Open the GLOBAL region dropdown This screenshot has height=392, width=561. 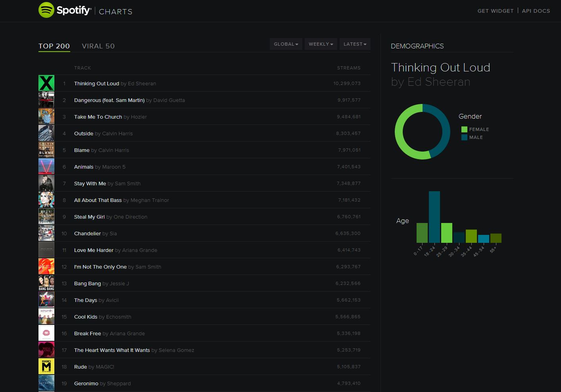(286, 44)
